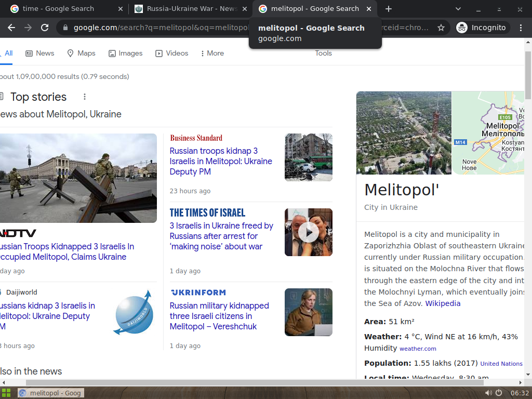Select the melitopol Chrome window in taskbar
Viewport: 532px width, 399px height.
[51, 393]
